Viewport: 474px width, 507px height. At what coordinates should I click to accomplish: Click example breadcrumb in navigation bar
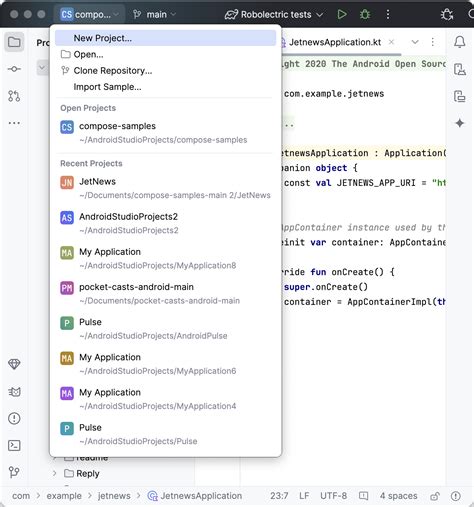coord(64,496)
